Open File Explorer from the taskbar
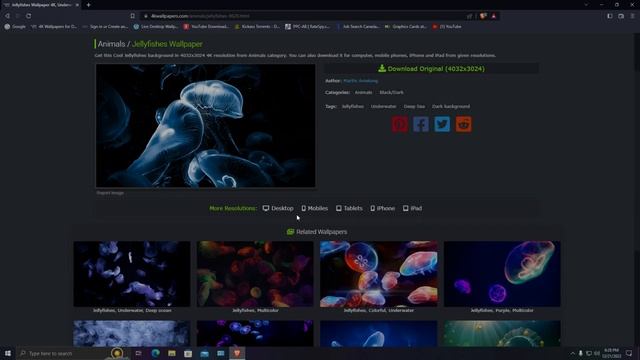The image size is (640, 360). [x=172, y=353]
